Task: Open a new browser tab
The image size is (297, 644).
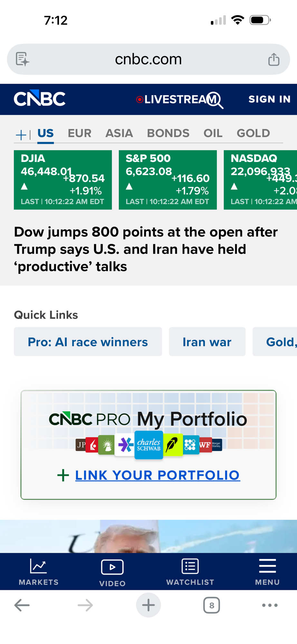Action: coord(148,605)
